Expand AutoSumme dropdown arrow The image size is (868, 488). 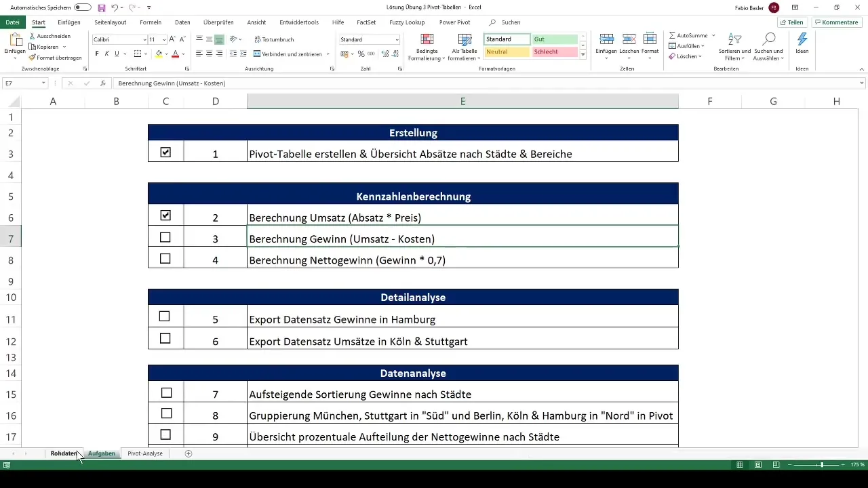point(713,35)
